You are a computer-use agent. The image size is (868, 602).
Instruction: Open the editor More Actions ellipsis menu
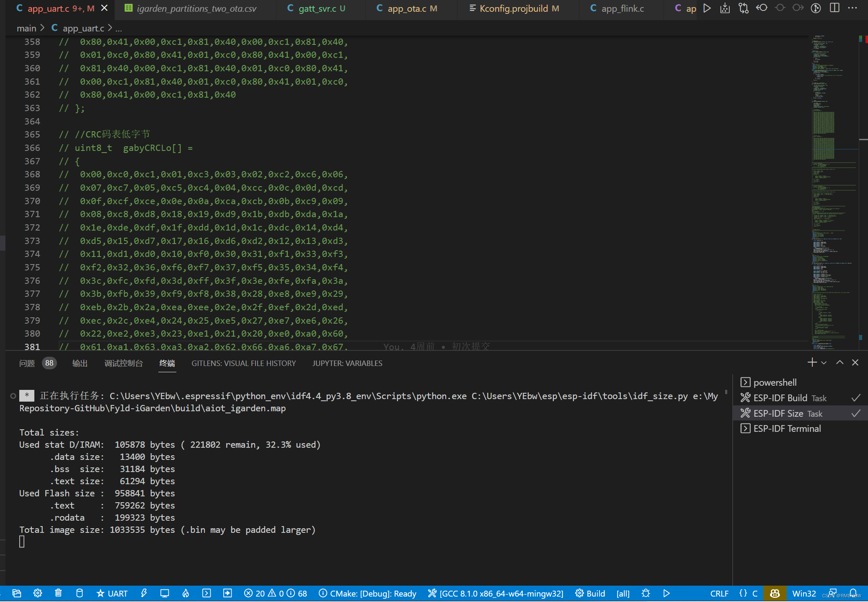(852, 8)
